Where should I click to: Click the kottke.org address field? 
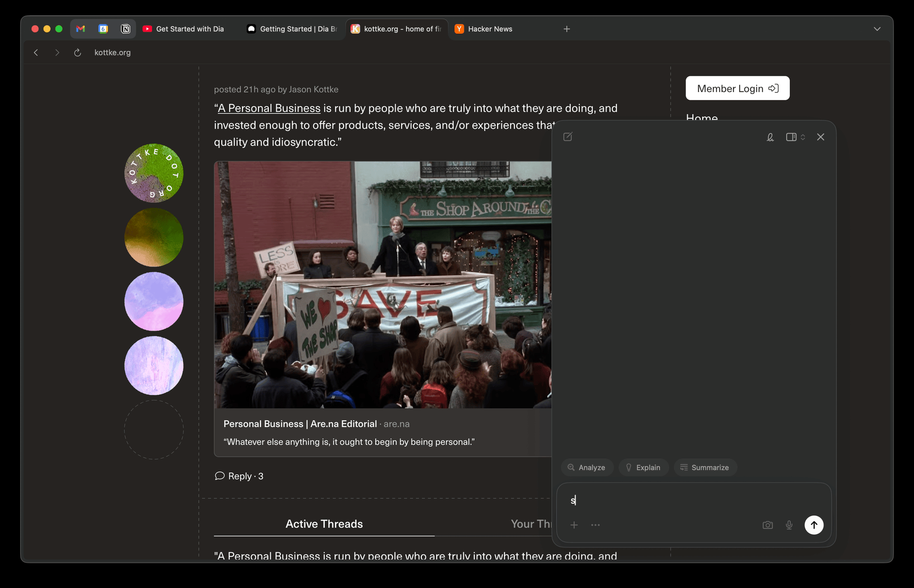point(112,52)
